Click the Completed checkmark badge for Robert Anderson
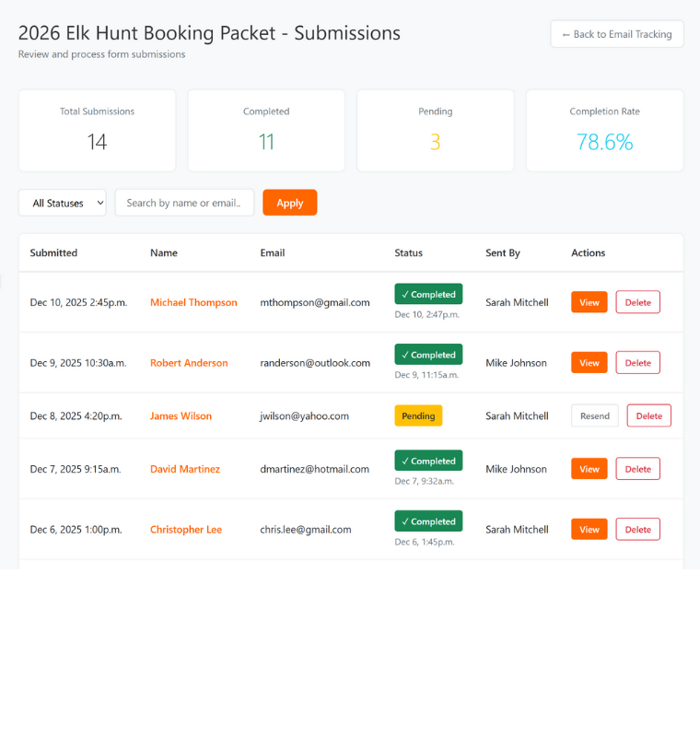Viewport: 700px width, 737px height. pyautogui.click(x=427, y=354)
